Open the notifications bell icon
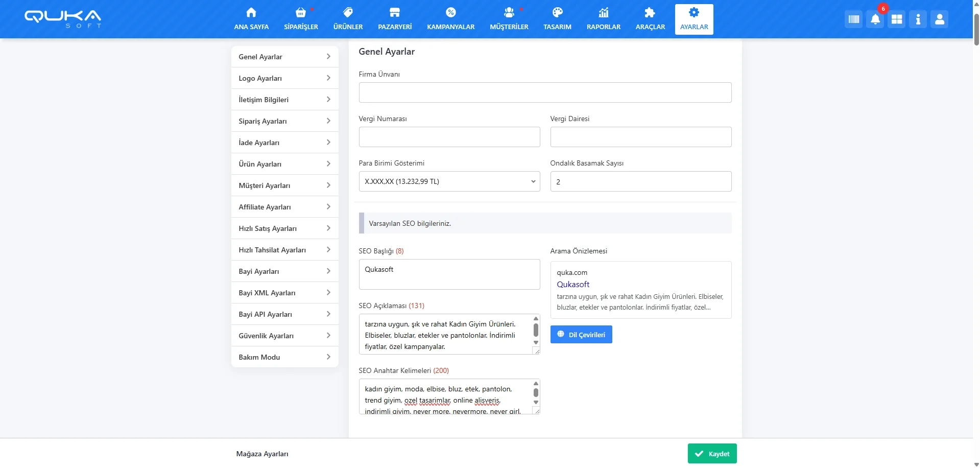The height and width of the screenshot is (468, 980). pos(875,19)
